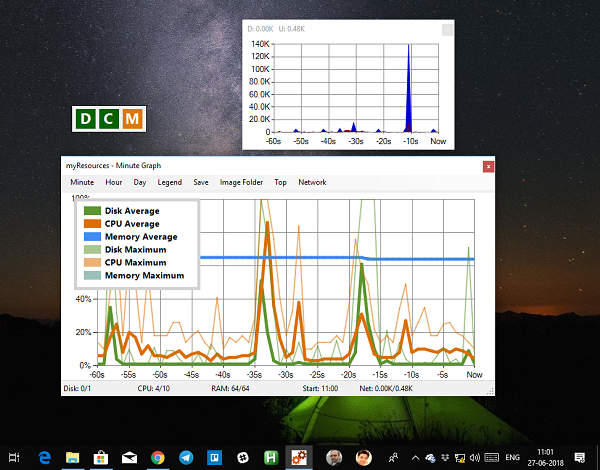The height and width of the screenshot is (470, 600).
Task: Open Microsoft Edge from the taskbar
Action: [45, 456]
